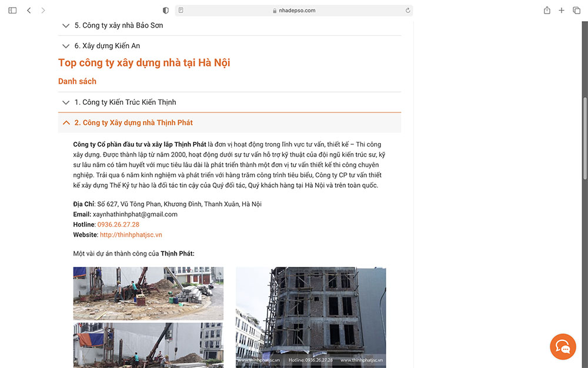The image size is (588, 368).
Task: Show tab overview icon
Action: [576, 11]
